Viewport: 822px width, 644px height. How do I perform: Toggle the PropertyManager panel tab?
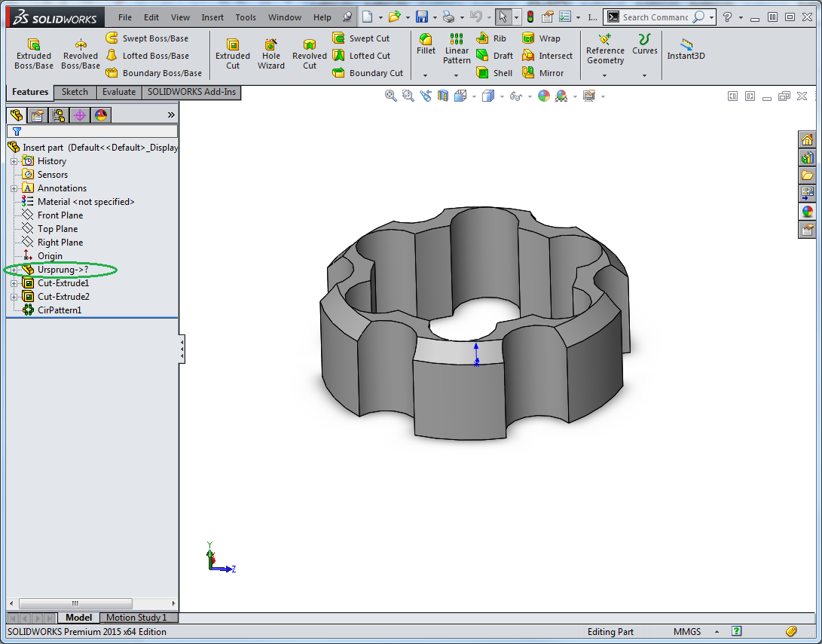[37, 115]
